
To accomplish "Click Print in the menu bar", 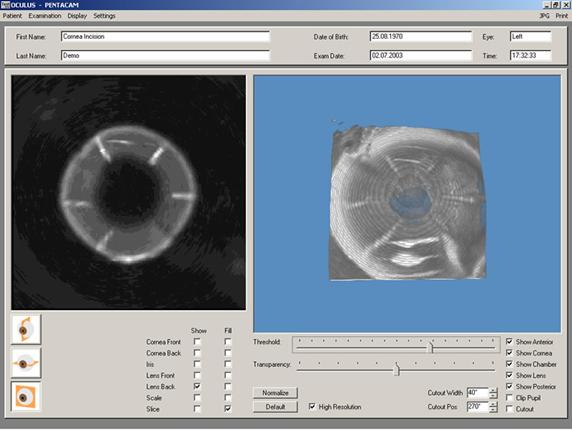I will coord(562,16).
